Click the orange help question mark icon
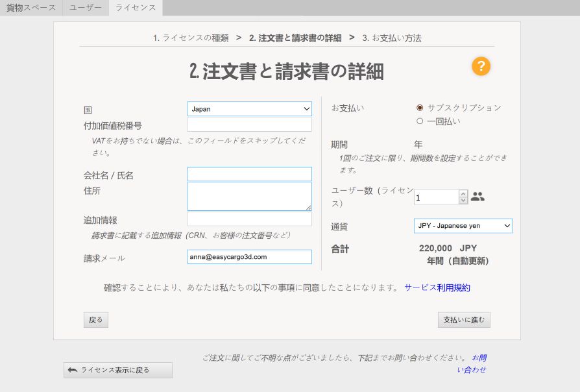The height and width of the screenshot is (392, 580). (x=481, y=66)
